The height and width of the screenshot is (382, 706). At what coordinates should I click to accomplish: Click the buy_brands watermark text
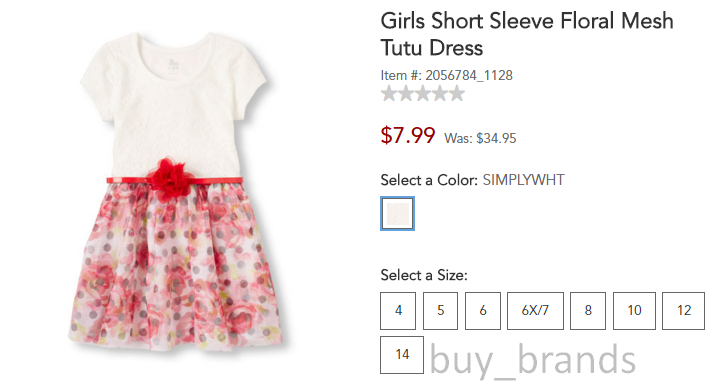pyautogui.click(x=533, y=360)
